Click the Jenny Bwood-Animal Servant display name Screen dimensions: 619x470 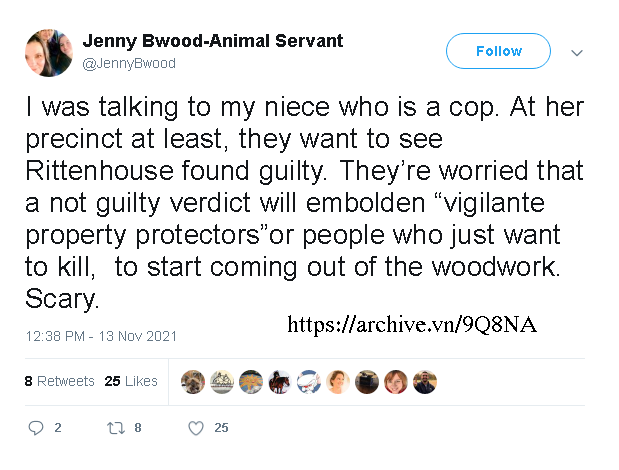point(213,41)
